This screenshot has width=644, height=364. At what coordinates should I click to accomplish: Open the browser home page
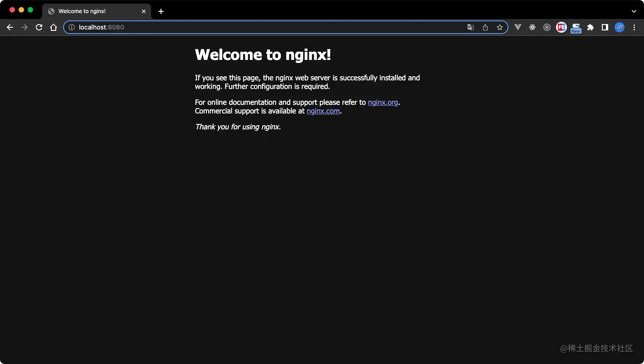tap(54, 27)
